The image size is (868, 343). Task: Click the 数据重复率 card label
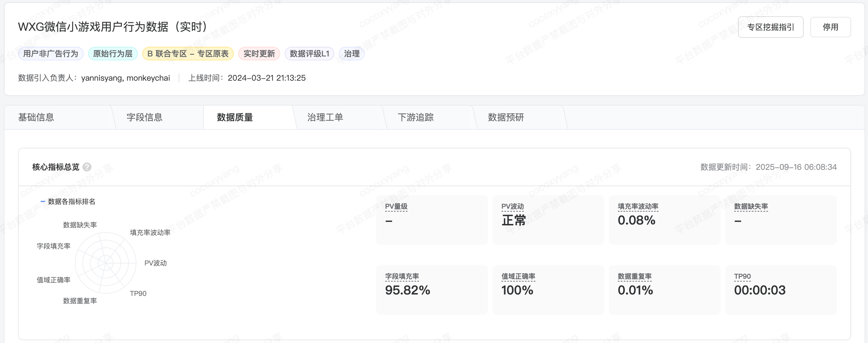tap(634, 276)
